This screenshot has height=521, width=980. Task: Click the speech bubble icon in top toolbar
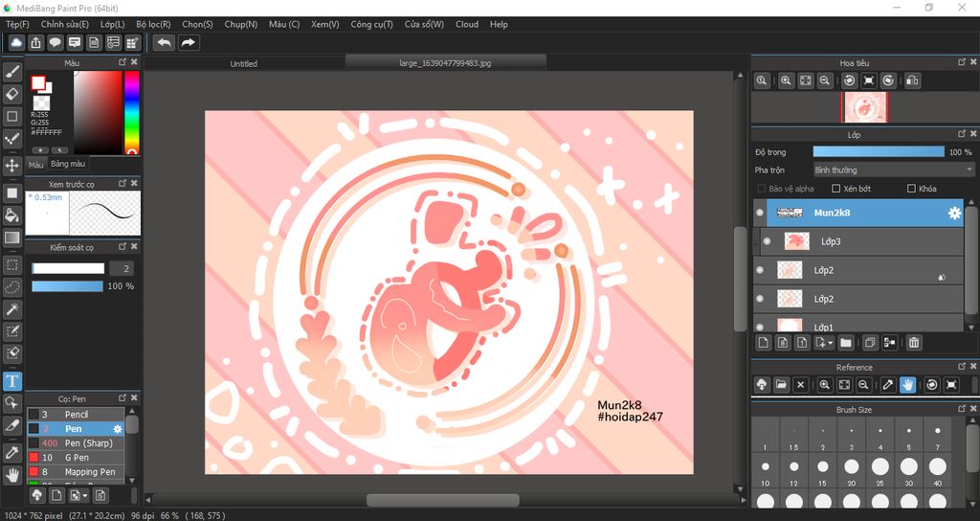click(x=55, y=42)
